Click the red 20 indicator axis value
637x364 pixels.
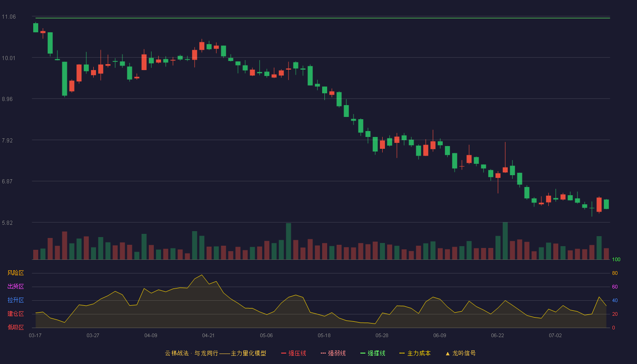615,314
